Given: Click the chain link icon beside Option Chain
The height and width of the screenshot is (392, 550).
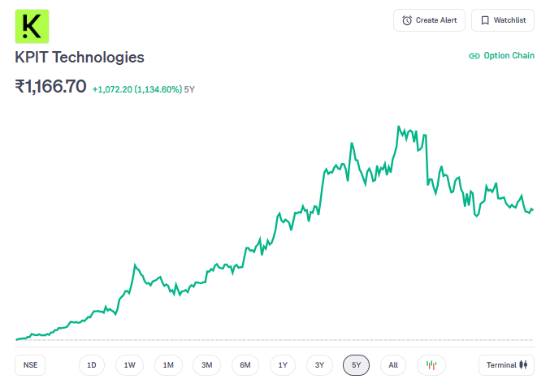Looking at the screenshot, I should pos(474,56).
